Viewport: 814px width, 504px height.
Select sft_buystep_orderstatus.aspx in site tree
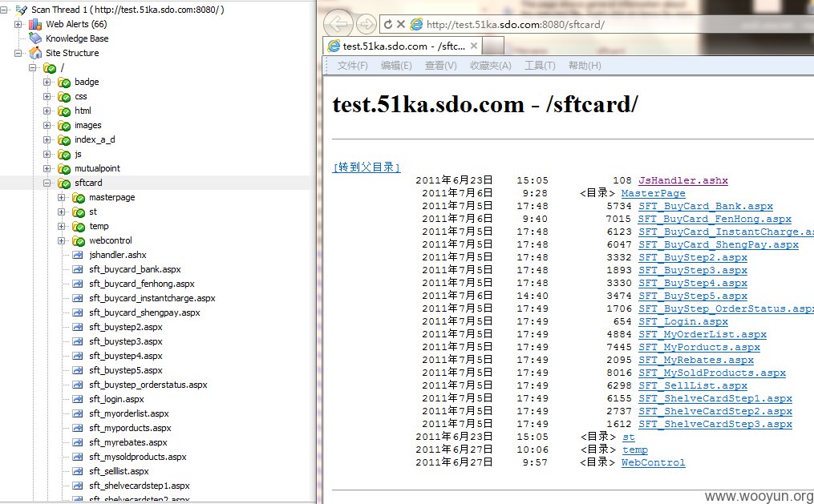pos(148,385)
